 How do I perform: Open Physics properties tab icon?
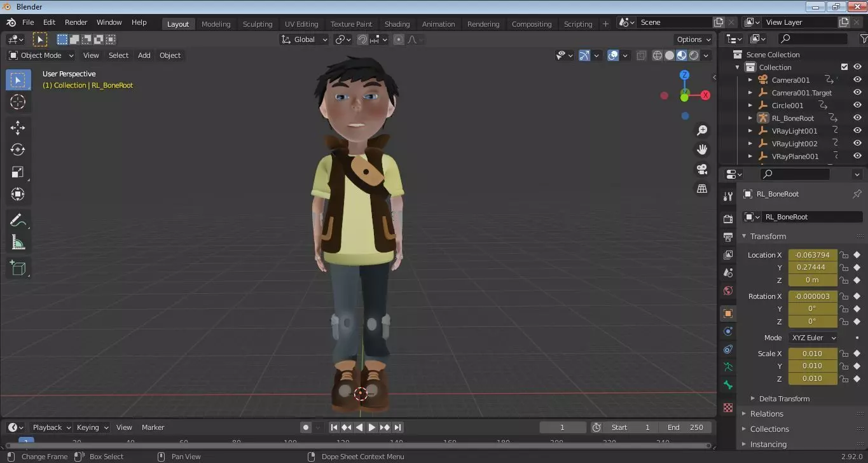(728, 331)
